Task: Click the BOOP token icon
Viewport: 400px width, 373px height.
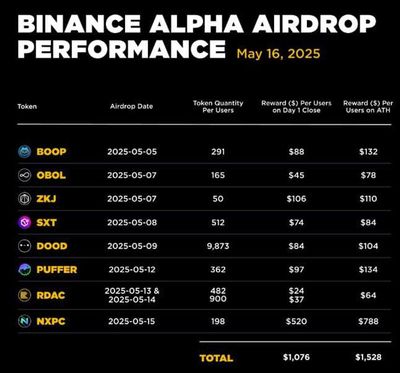Action: coord(25,152)
